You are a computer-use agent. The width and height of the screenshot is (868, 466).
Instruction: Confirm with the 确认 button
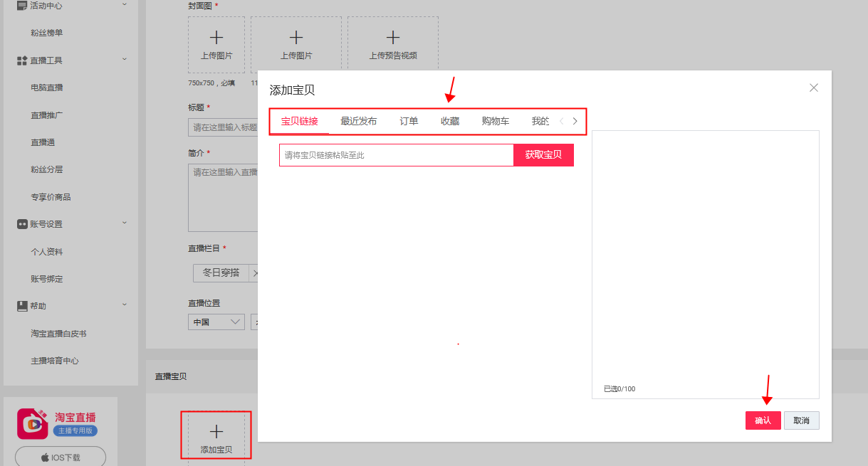763,420
